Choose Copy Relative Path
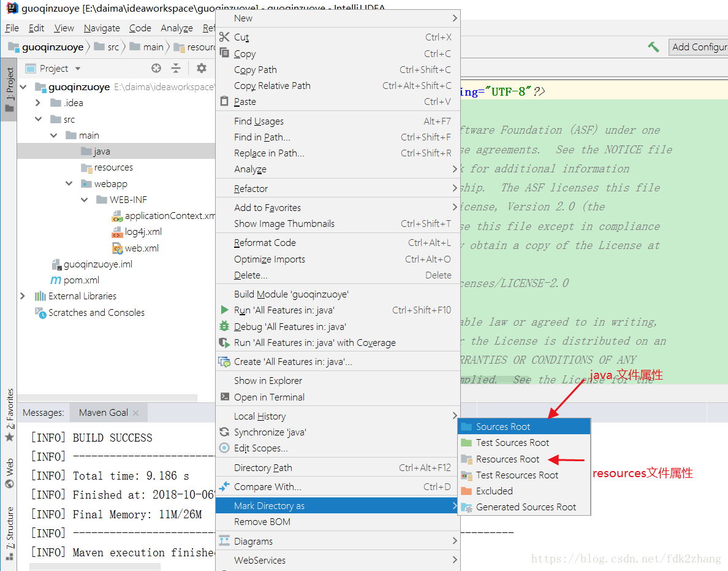728x571 pixels. pyautogui.click(x=338, y=85)
